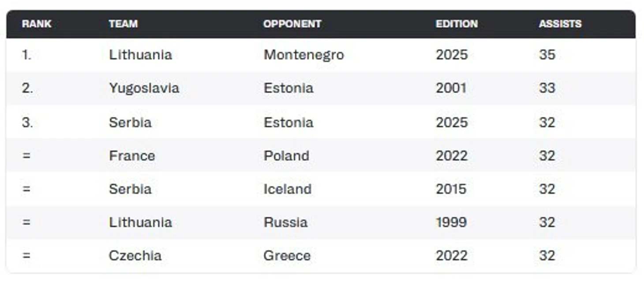The height and width of the screenshot is (286, 644).
Task: Select Serbia in the third ranked row
Action: pyautogui.click(x=130, y=122)
